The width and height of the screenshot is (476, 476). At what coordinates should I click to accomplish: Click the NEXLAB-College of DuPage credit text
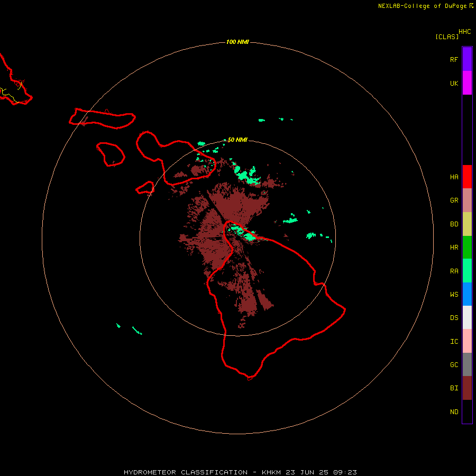pos(425,6)
